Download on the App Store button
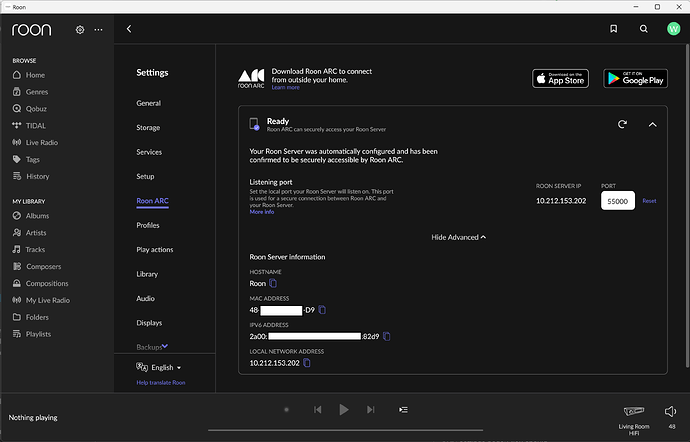Viewport: 690px width, 442px height. click(560, 78)
